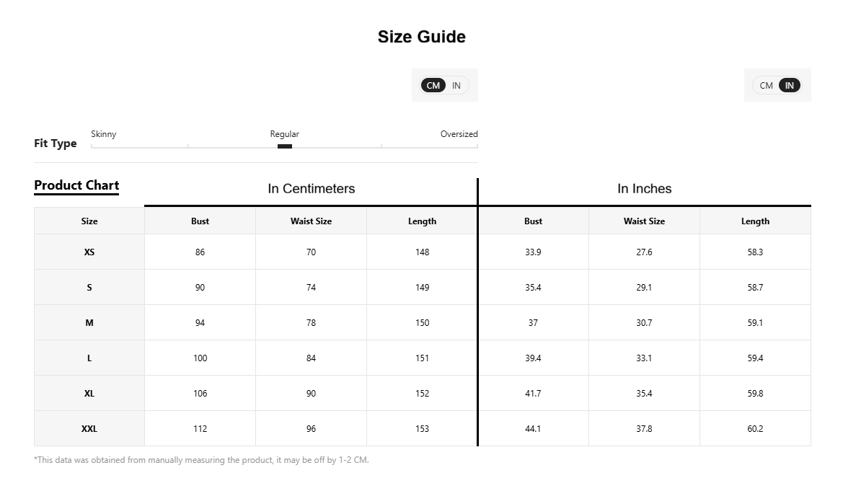The height and width of the screenshot is (504, 843).
Task: Select IN on the right unit toggle
Action: (x=789, y=85)
